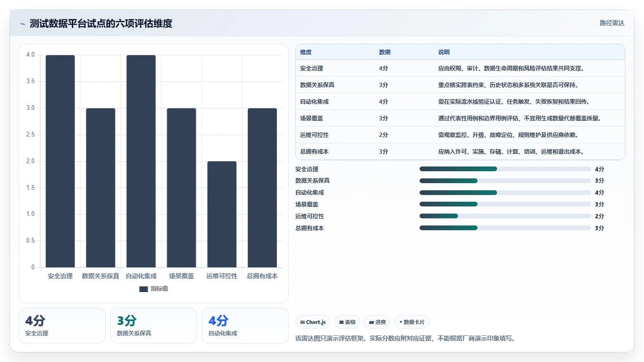Open the 数据关系保真 3分 data card
Screen dimensions: 644x362
point(154,325)
